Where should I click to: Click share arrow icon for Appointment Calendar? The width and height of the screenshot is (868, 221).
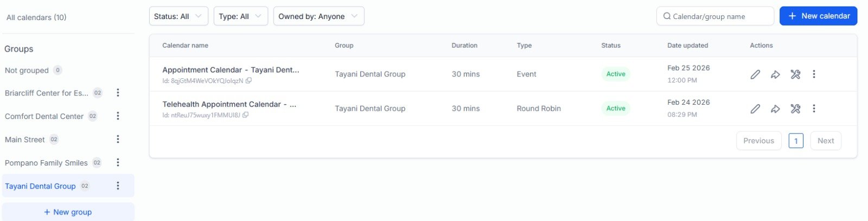(775, 74)
